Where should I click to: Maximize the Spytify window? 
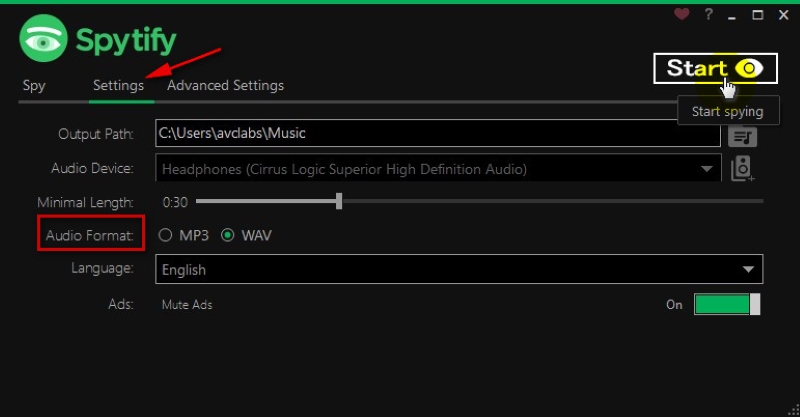point(758,15)
